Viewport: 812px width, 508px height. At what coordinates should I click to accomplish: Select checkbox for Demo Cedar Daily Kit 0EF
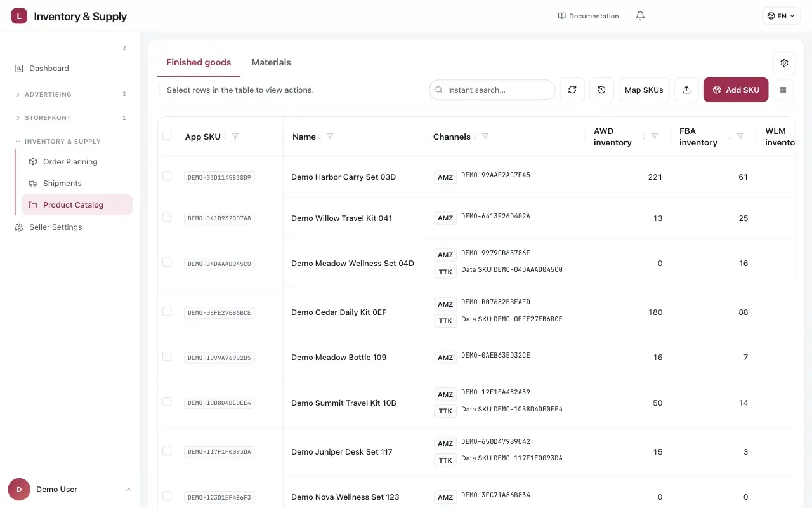point(167,311)
